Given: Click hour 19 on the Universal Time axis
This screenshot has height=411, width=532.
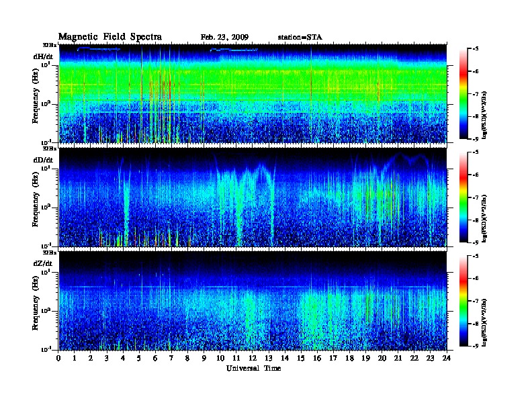Looking at the screenshot, I should (x=365, y=358).
